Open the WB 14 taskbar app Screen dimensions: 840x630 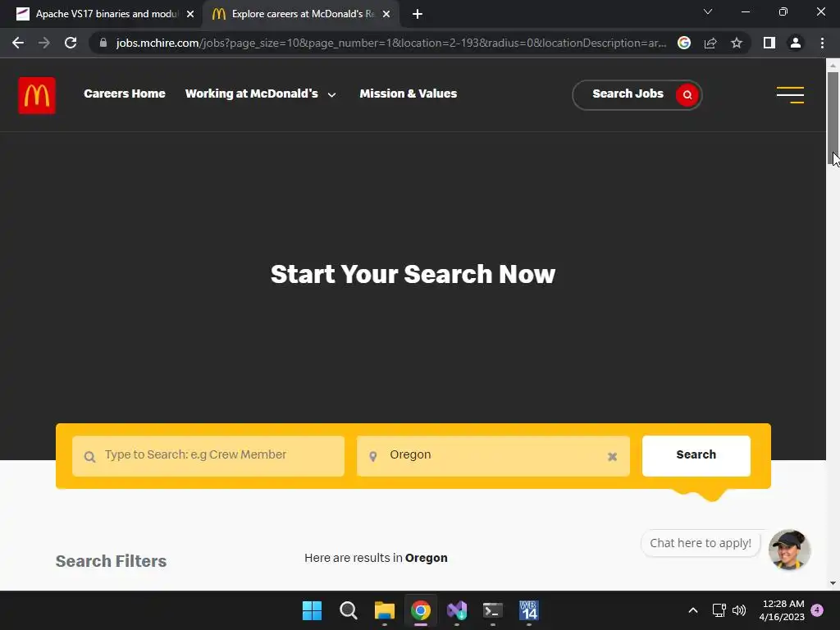(x=529, y=610)
